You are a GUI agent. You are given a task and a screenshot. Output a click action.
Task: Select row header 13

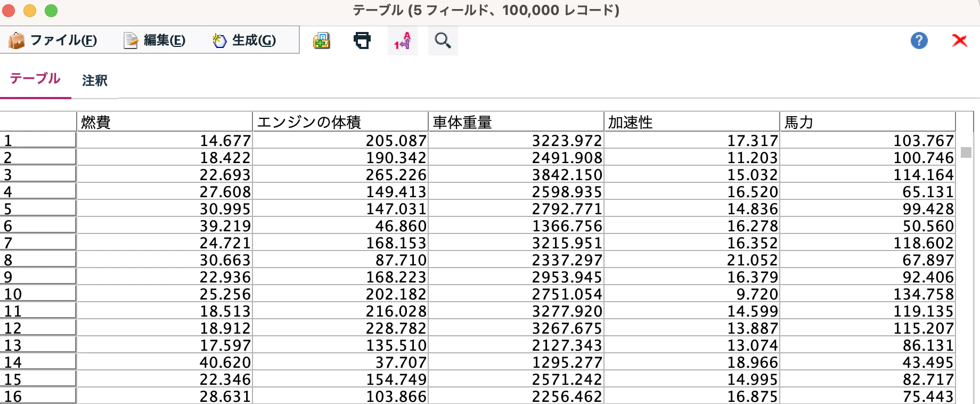[x=38, y=345]
